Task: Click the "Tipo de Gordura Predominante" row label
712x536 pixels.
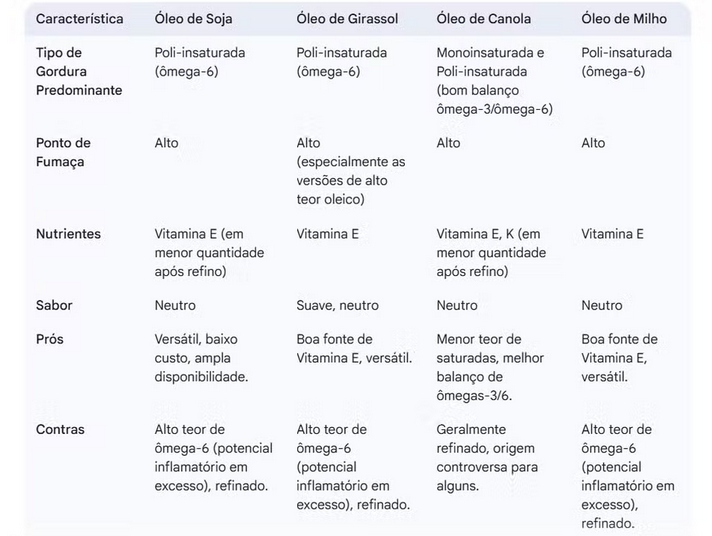Action: coord(79,71)
